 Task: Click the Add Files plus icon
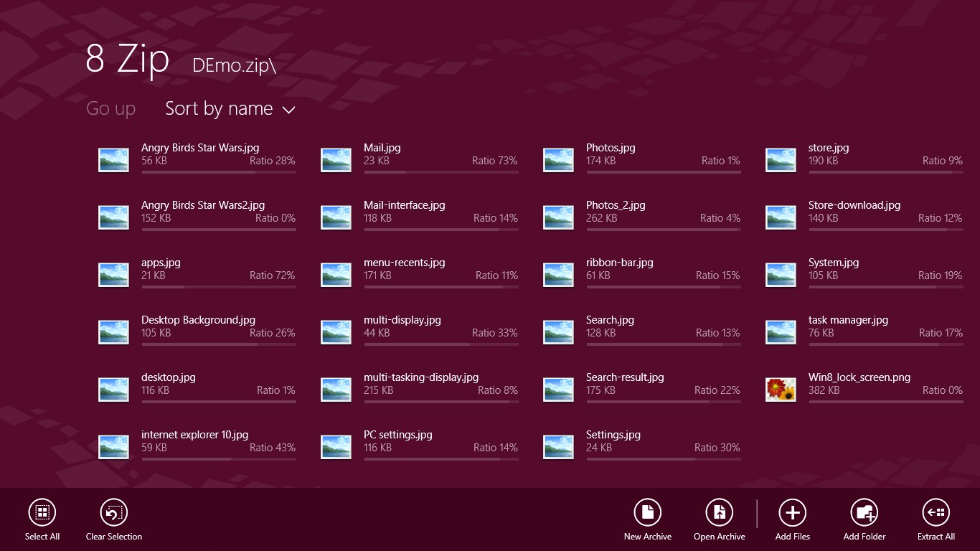pyautogui.click(x=793, y=512)
